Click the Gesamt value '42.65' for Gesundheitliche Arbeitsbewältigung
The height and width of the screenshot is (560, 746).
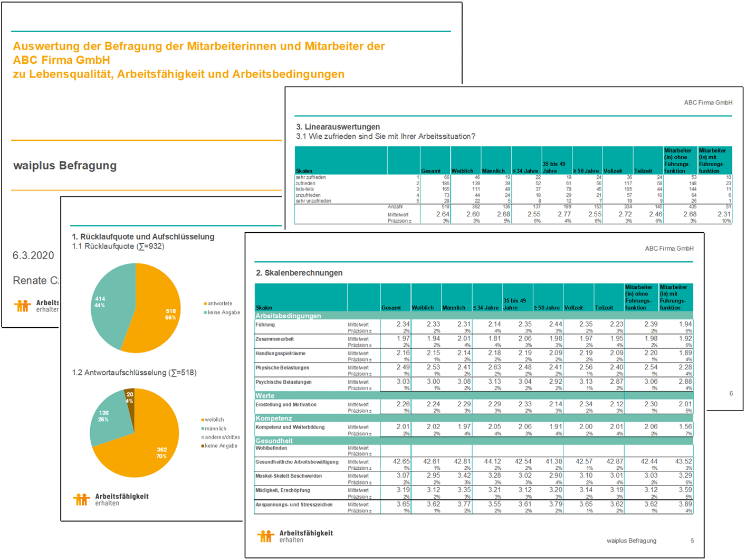pos(401,461)
